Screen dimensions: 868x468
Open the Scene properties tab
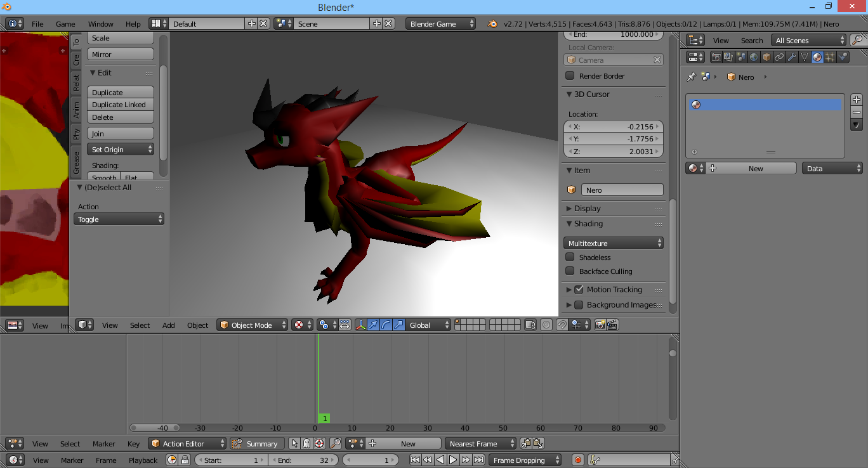pos(741,57)
